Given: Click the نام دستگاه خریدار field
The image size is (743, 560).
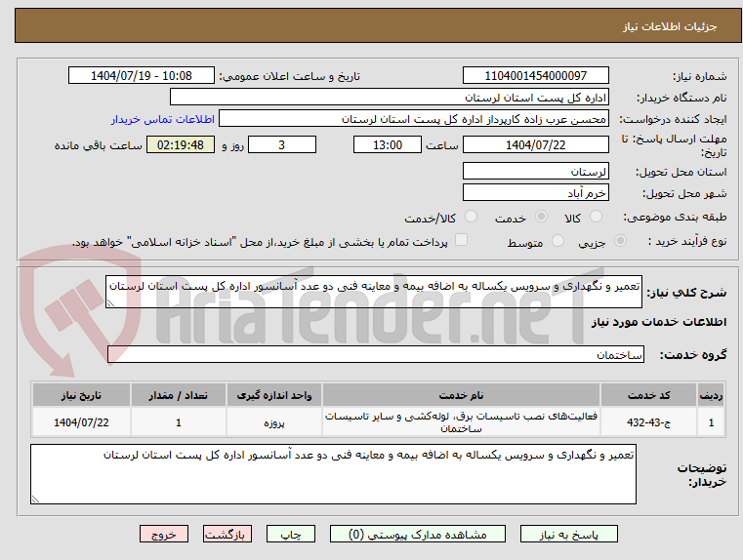Looking at the screenshot, I should tap(389, 98).
